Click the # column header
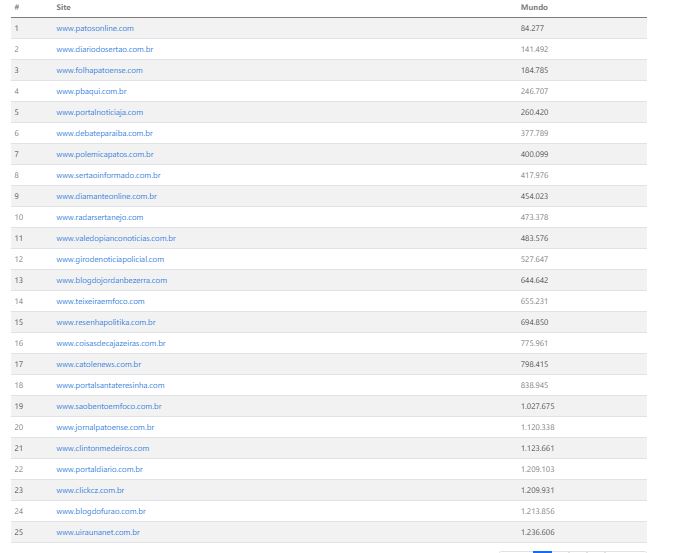Screen dimensions: 696x553 [x=17, y=7]
